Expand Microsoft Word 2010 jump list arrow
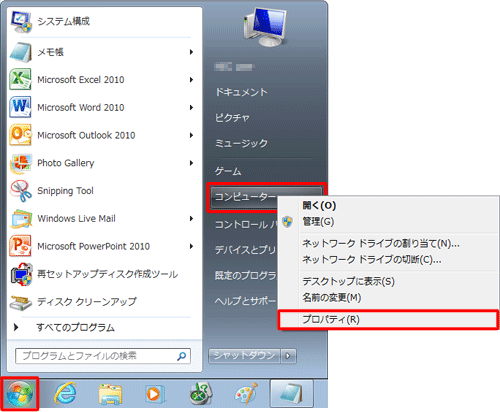 [x=191, y=107]
